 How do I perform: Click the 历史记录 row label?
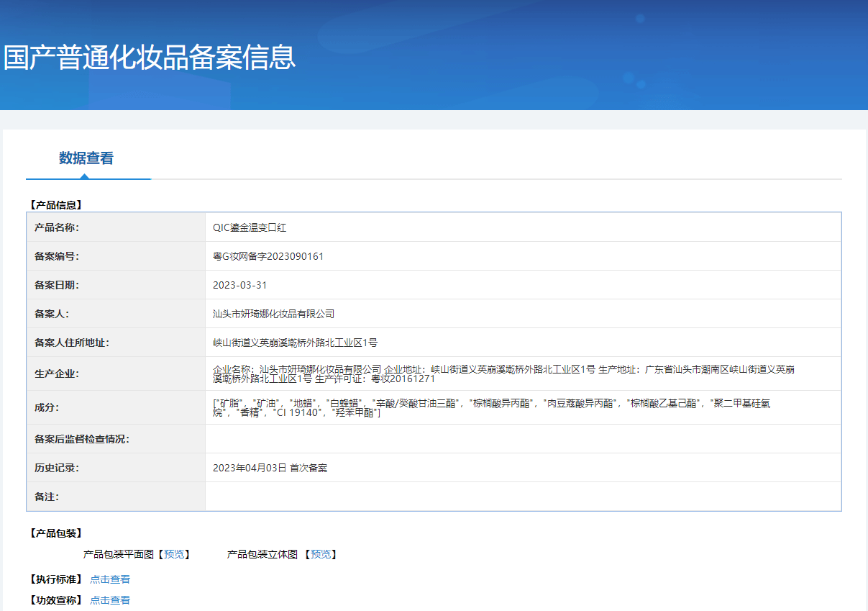tap(57, 468)
